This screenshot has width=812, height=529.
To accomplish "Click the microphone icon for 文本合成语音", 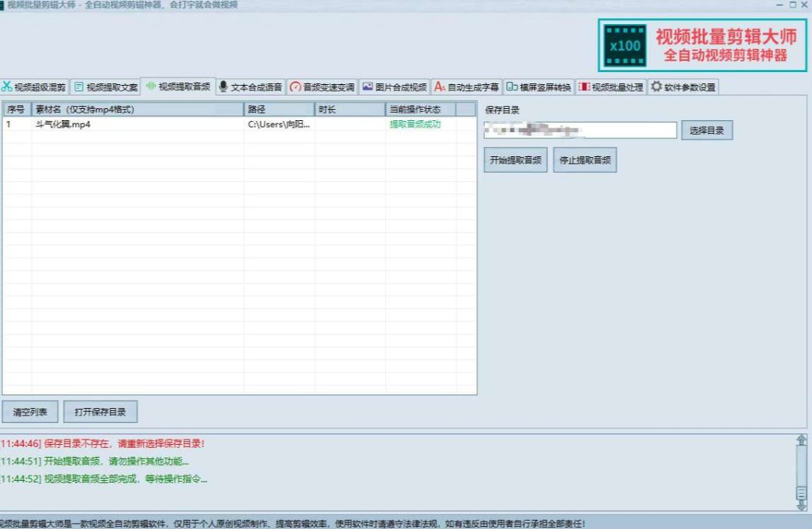I will click(223, 86).
